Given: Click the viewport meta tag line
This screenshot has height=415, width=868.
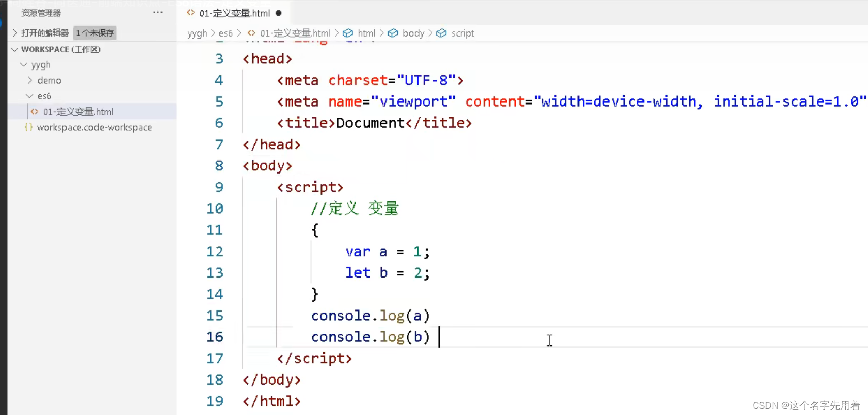Looking at the screenshot, I should 572,101.
